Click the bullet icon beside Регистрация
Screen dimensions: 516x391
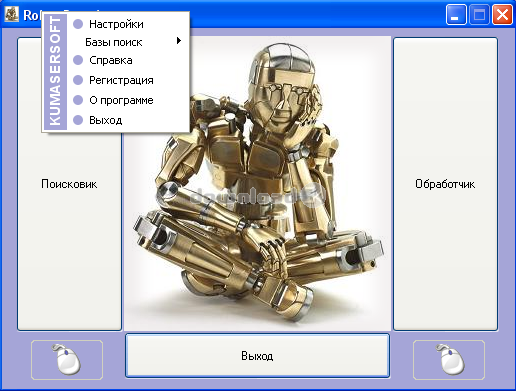(x=78, y=80)
